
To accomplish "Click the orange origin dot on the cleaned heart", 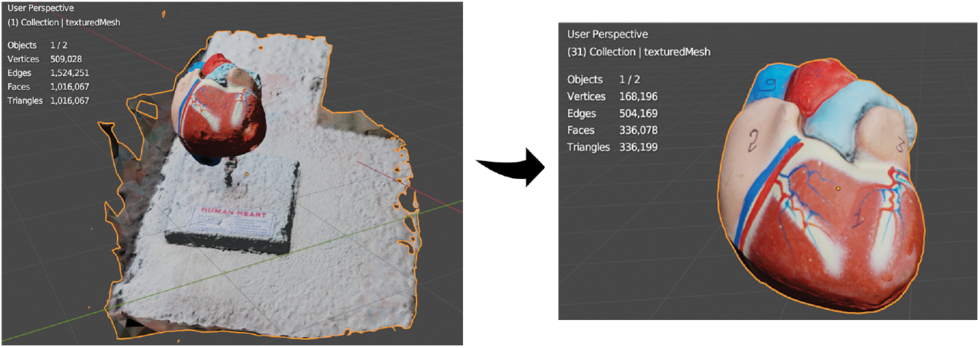I will point(839,188).
